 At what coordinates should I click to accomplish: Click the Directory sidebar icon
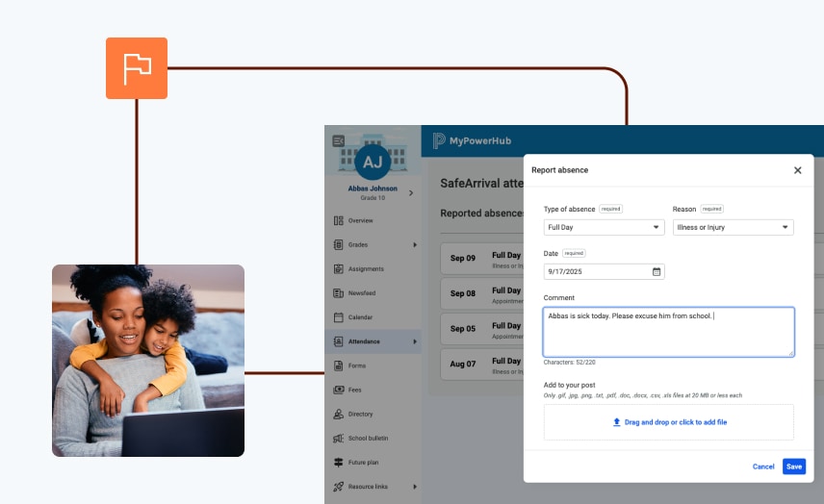pos(339,414)
